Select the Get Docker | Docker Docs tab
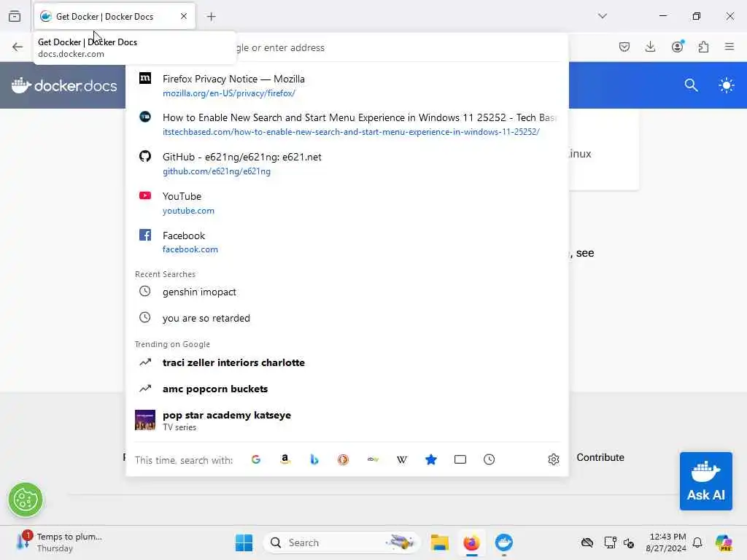Screen dimensions: 747x560 (115, 16)
